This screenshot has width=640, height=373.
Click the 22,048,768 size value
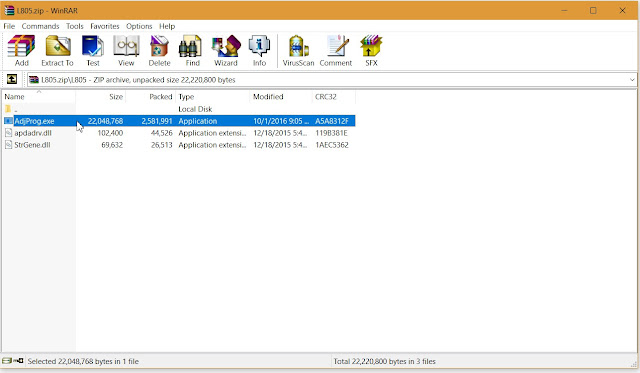tap(105, 121)
